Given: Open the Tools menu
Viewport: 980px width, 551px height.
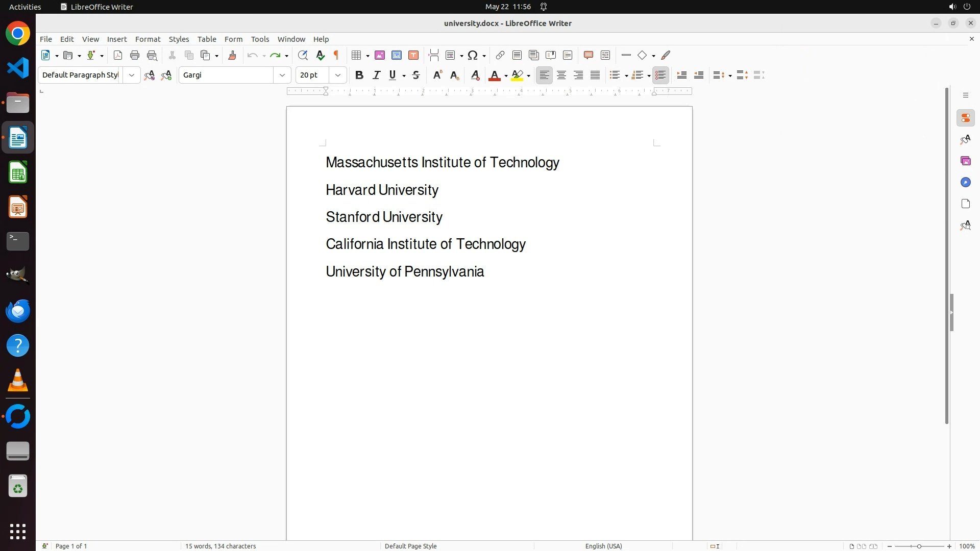Looking at the screenshot, I should point(260,39).
